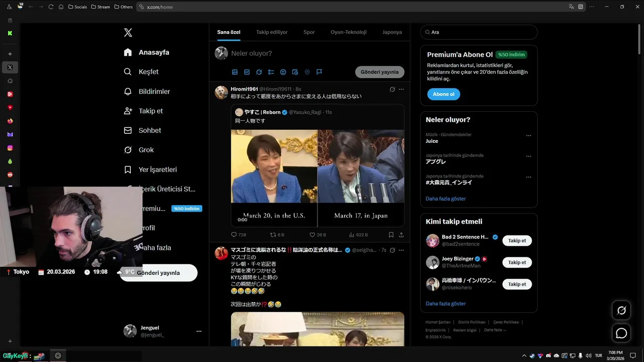
Task: Open Anasayfa home page
Action: click(146, 52)
